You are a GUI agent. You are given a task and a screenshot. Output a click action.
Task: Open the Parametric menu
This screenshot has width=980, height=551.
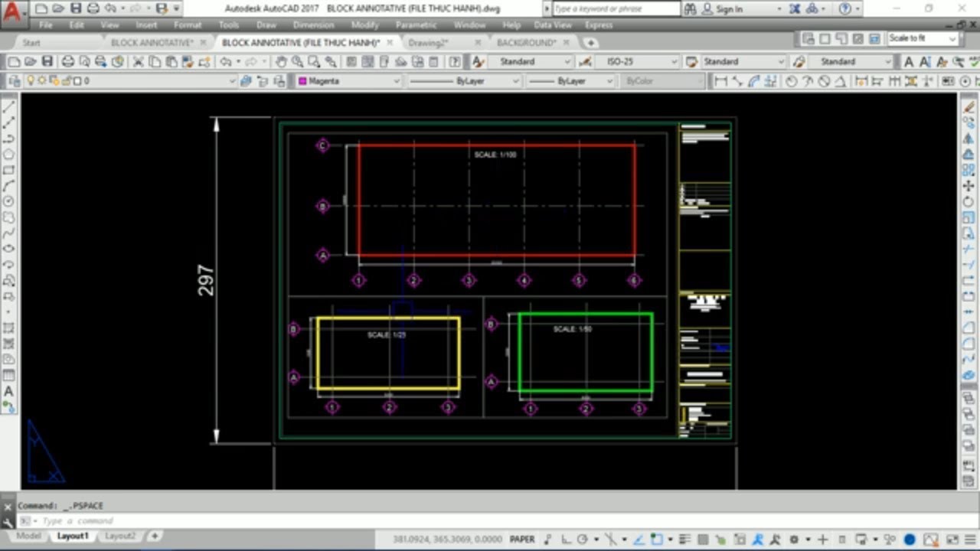pos(416,24)
